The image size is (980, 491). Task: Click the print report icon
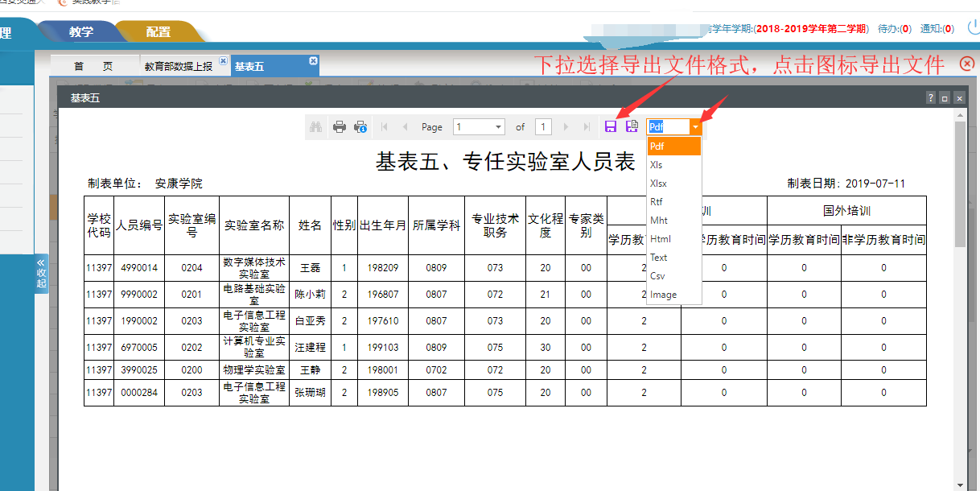pos(340,127)
